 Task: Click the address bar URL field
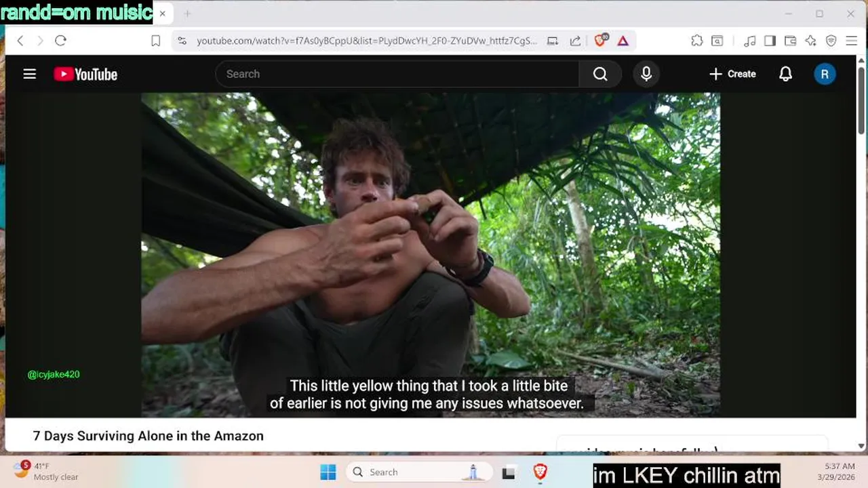[x=367, y=41]
